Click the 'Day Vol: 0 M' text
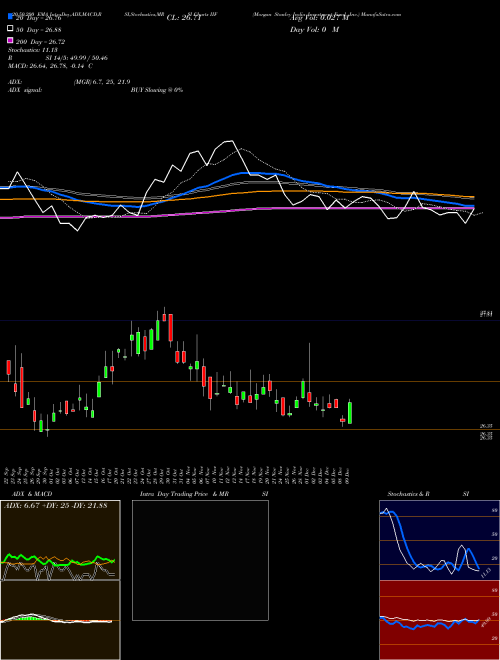The image size is (500, 660). click(314, 29)
